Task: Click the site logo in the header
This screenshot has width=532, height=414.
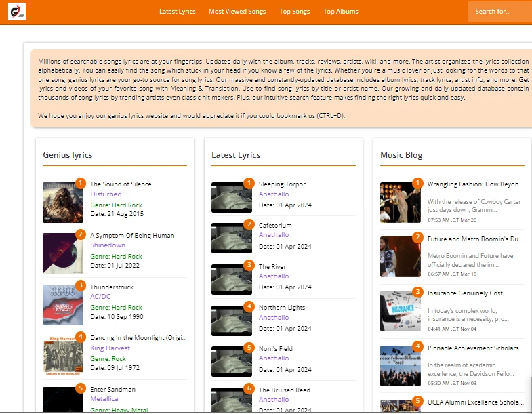Action: [x=17, y=11]
